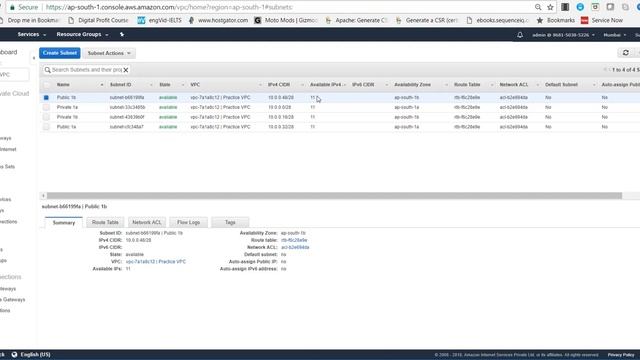Bookmark this page with the star icon
This screenshot has height=360, width=640.
coord(550,7)
